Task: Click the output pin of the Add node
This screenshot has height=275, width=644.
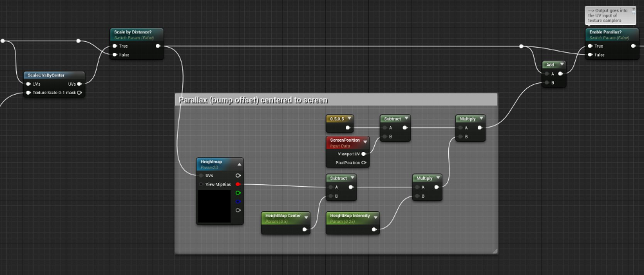Action: pos(561,74)
